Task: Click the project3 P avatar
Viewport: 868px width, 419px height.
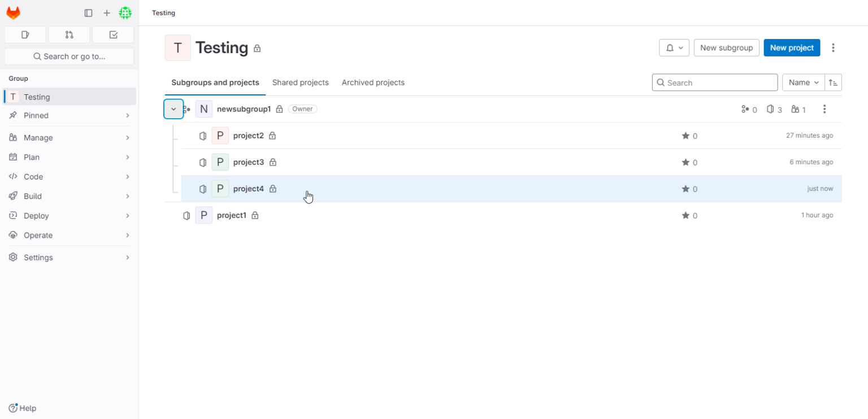Action: (220, 162)
